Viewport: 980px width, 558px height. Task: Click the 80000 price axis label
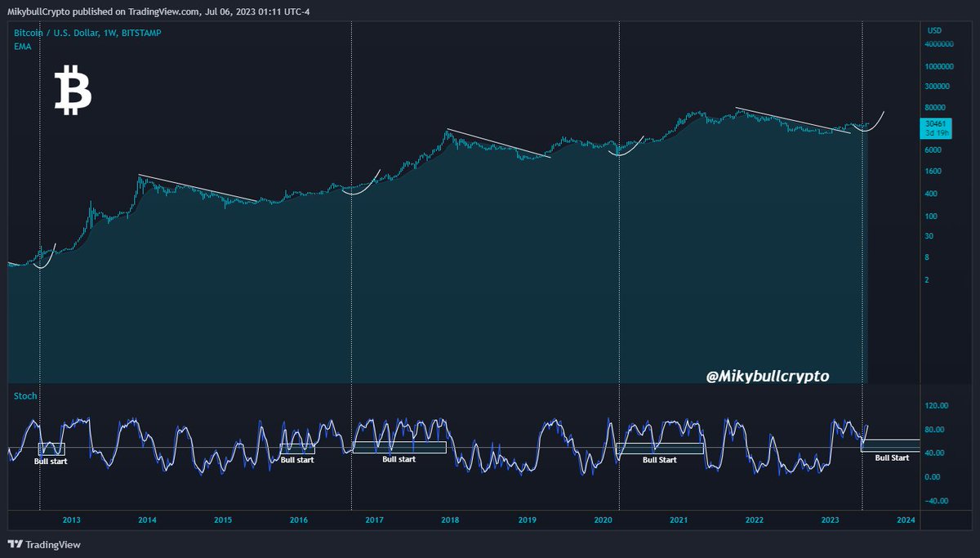pyautogui.click(x=937, y=108)
